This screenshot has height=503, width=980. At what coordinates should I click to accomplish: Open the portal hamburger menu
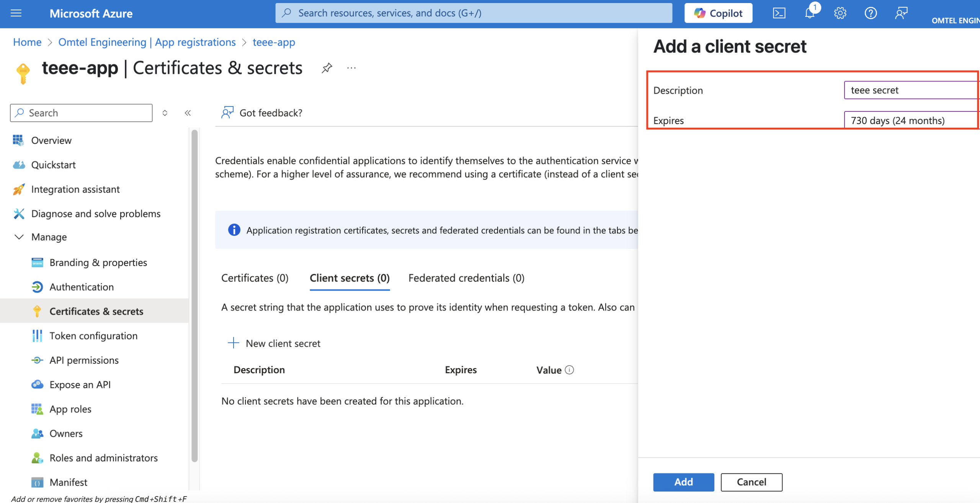pyautogui.click(x=16, y=13)
